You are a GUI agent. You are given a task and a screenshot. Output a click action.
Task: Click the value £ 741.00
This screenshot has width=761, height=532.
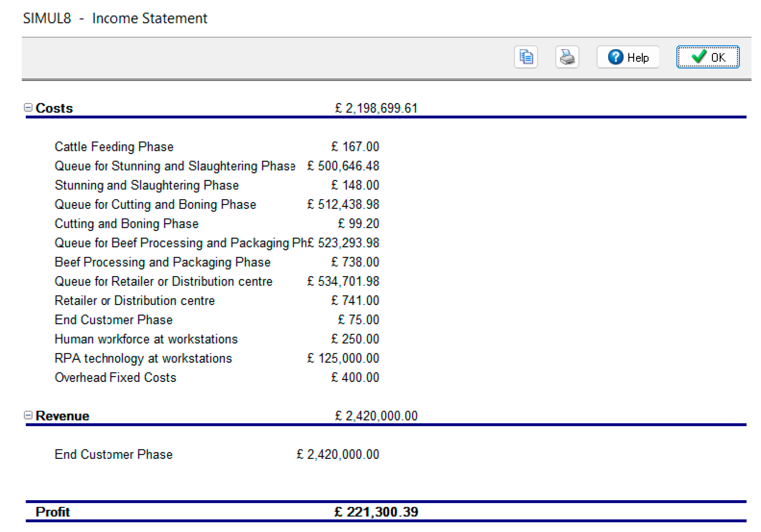pos(355,300)
